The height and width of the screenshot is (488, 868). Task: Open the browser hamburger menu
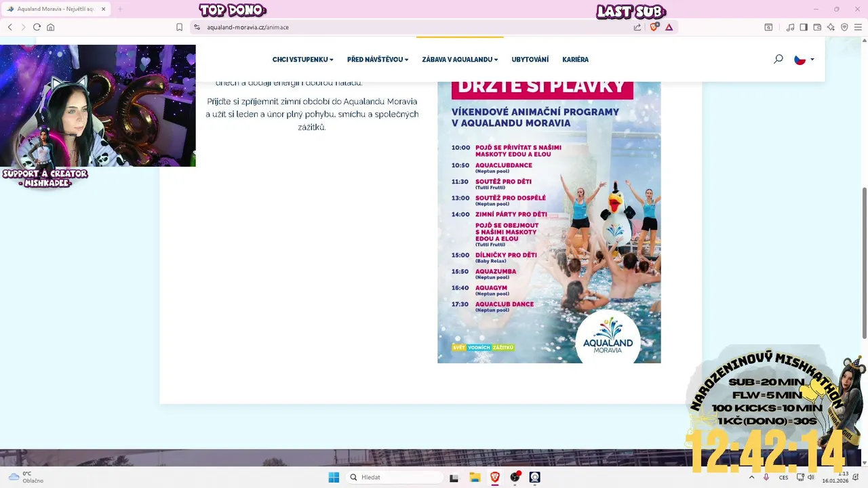point(858,27)
